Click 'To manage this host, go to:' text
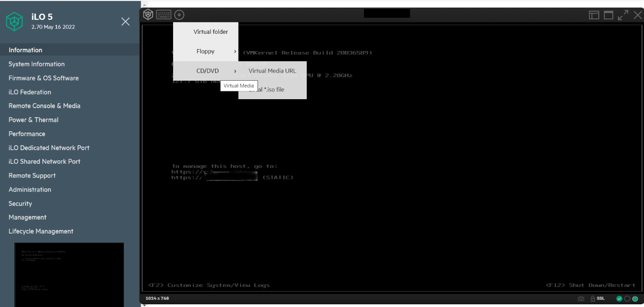 coord(225,166)
